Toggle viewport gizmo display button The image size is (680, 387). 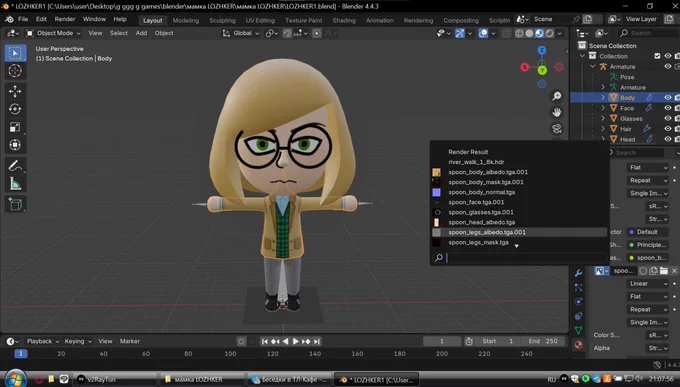460,33
